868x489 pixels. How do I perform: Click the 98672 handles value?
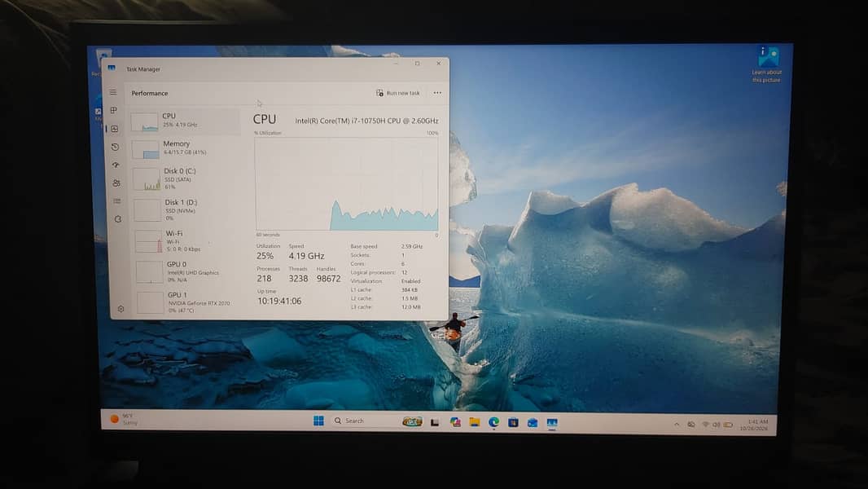click(328, 279)
